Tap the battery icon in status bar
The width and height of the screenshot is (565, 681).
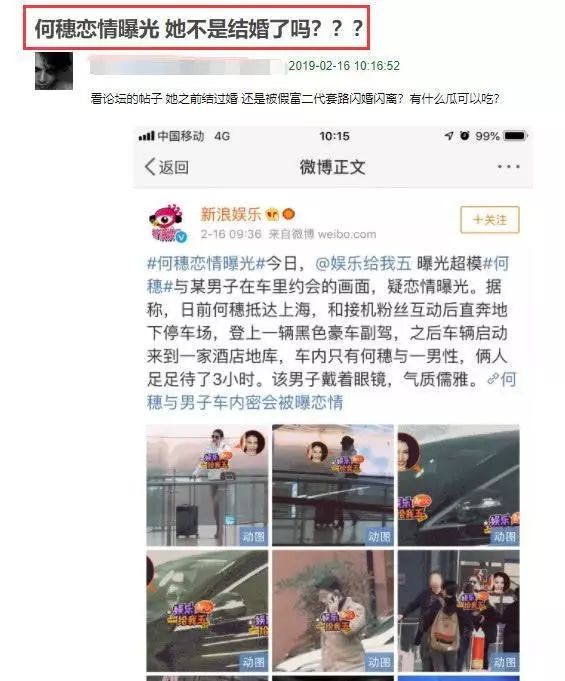pos(515,136)
